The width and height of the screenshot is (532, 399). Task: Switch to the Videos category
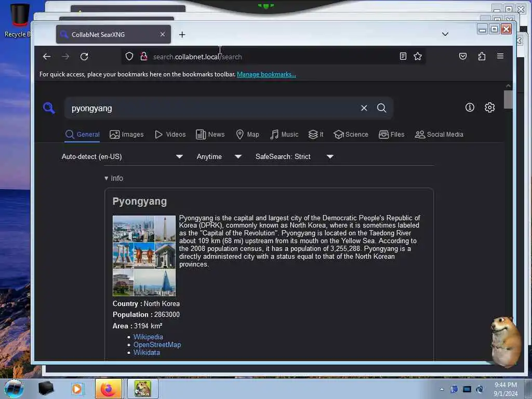pyautogui.click(x=170, y=135)
